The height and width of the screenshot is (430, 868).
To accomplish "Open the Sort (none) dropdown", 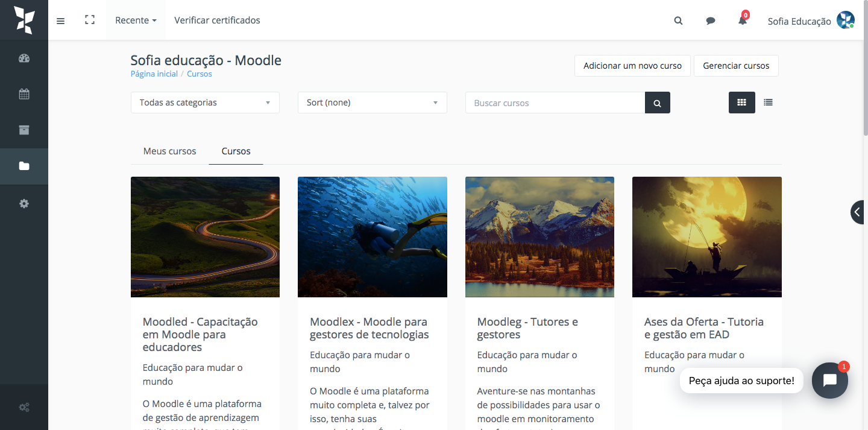I will click(x=373, y=103).
